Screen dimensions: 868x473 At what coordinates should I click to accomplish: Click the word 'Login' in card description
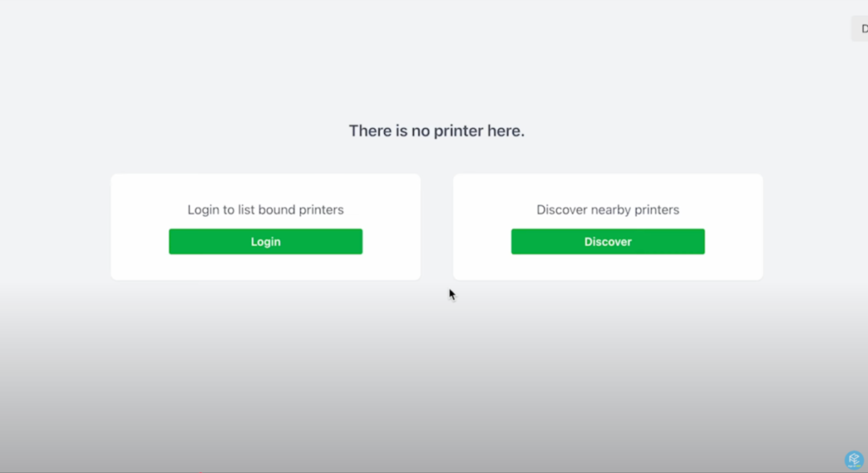tap(203, 209)
